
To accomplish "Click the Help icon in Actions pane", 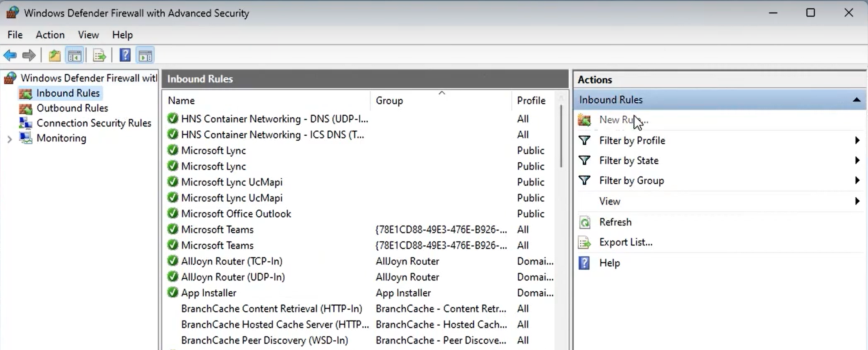I will tap(584, 263).
